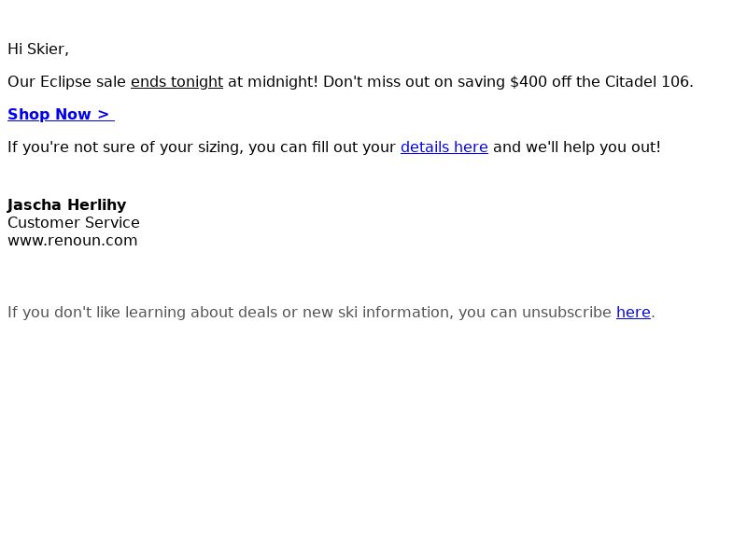Select the bold name "Jascha Herlihy"
747x560 pixels.
66,204
